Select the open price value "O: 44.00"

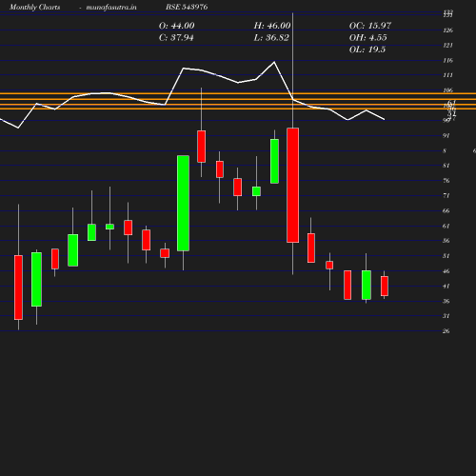(177, 26)
